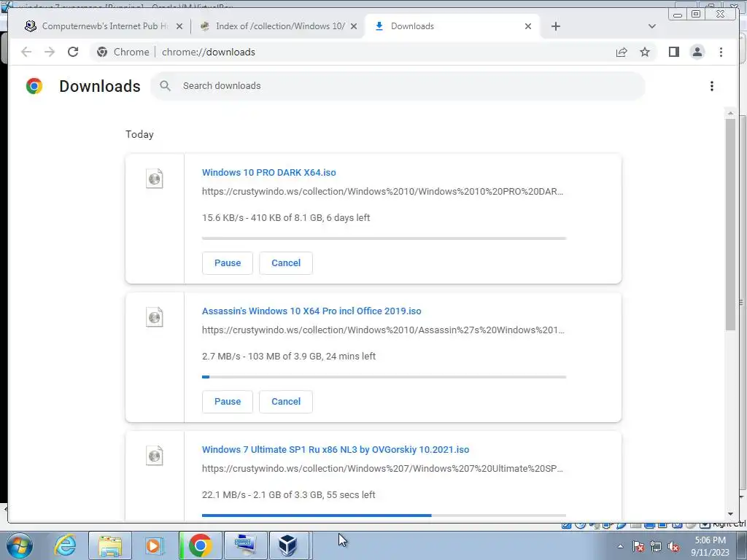
Task: Cancel the Windows 10 PRO DARK download
Action: 286,262
